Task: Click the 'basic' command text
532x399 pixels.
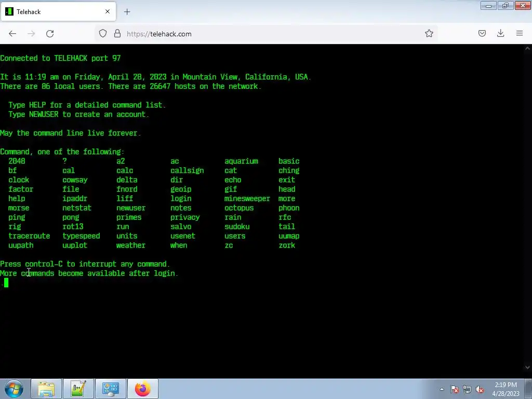Action: pyautogui.click(x=289, y=161)
